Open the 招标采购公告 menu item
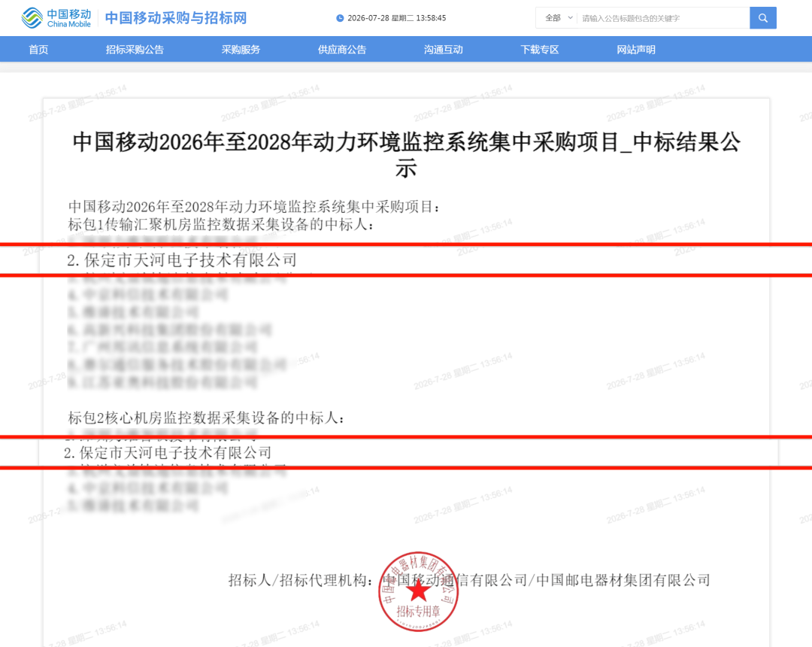 pos(135,50)
